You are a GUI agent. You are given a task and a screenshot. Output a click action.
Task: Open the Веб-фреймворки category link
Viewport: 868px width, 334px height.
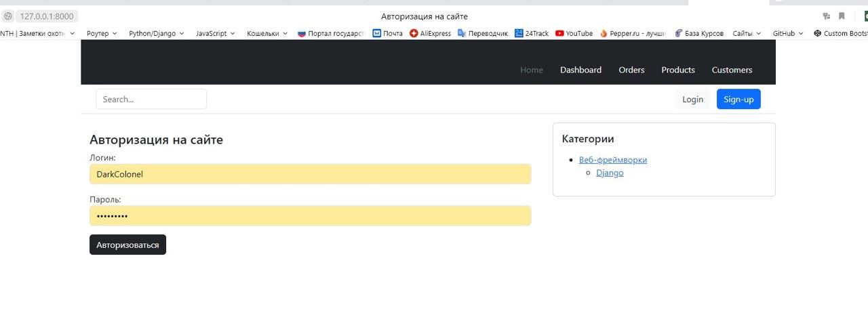point(613,160)
